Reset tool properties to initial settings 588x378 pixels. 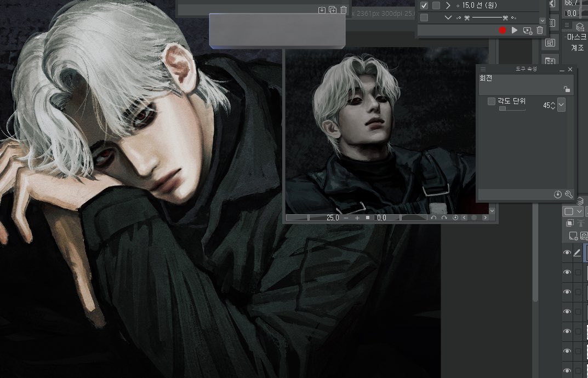pyautogui.click(x=558, y=194)
